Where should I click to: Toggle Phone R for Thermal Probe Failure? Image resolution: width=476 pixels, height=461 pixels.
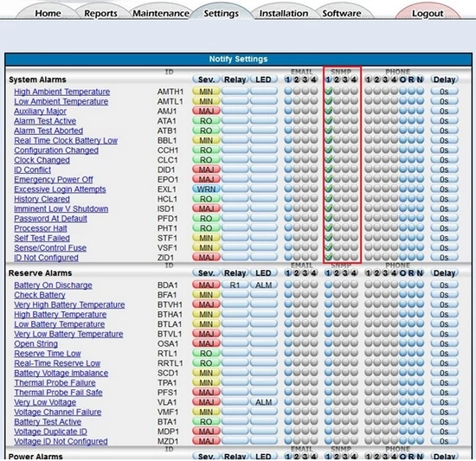411,382
